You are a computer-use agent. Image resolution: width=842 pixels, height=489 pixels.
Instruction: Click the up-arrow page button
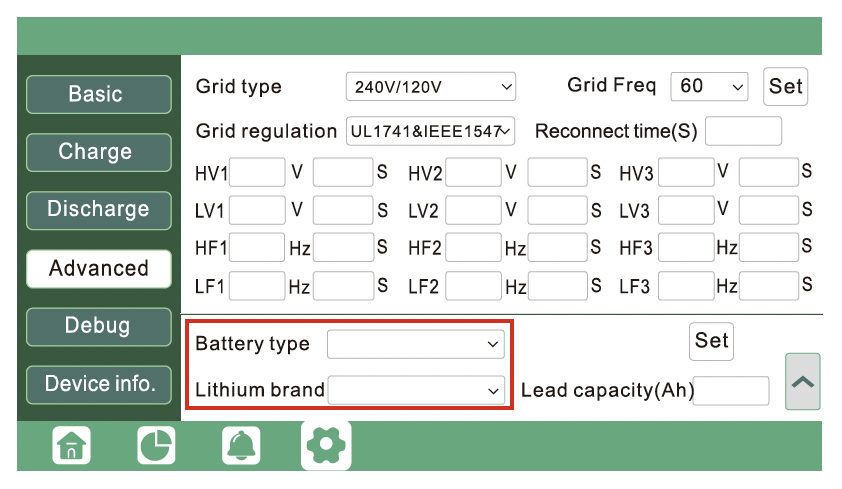[803, 382]
